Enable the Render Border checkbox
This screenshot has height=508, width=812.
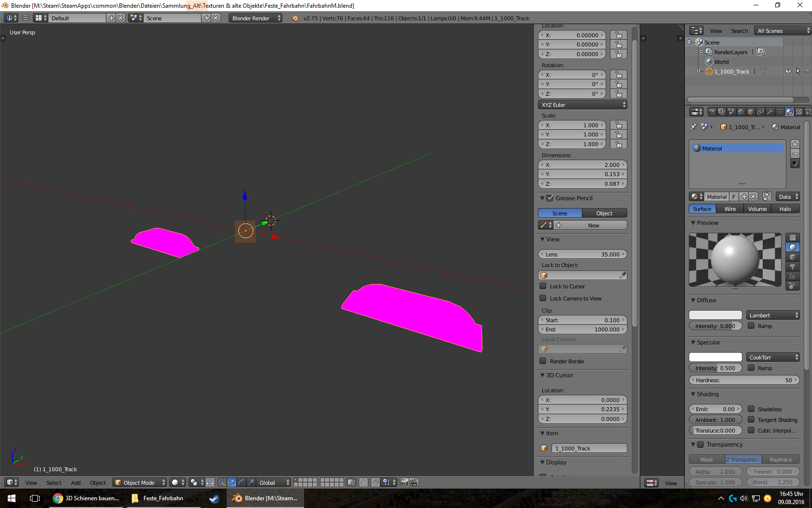[x=543, y=361]
